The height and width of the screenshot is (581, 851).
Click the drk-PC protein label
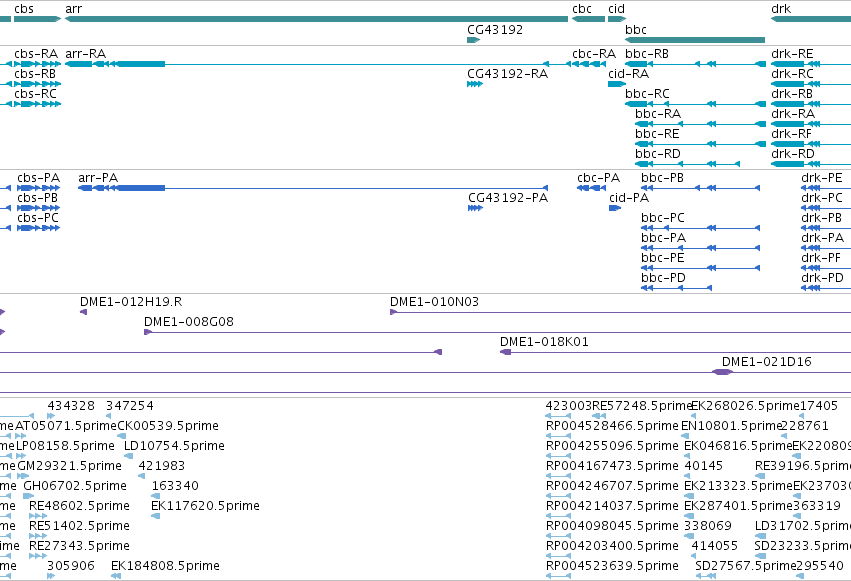pyautogui.click(x=822, y=198)
